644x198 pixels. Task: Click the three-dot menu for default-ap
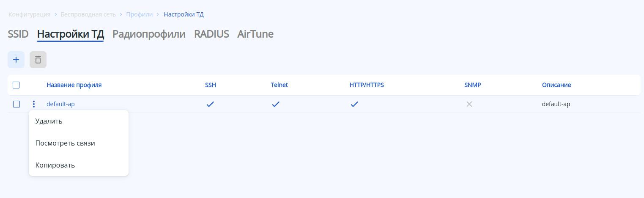point(34,104)
